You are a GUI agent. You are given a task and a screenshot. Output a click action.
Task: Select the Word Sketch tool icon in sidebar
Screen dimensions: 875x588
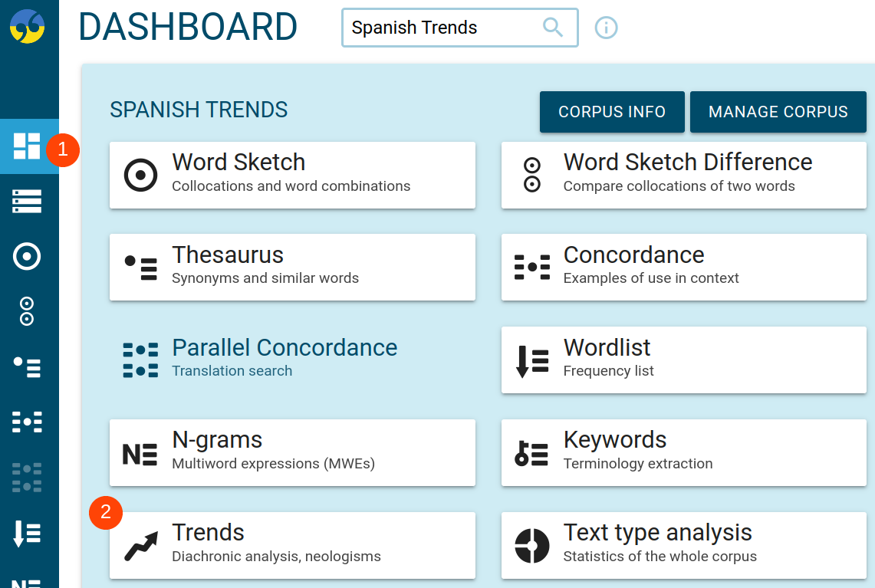(27, 256)
